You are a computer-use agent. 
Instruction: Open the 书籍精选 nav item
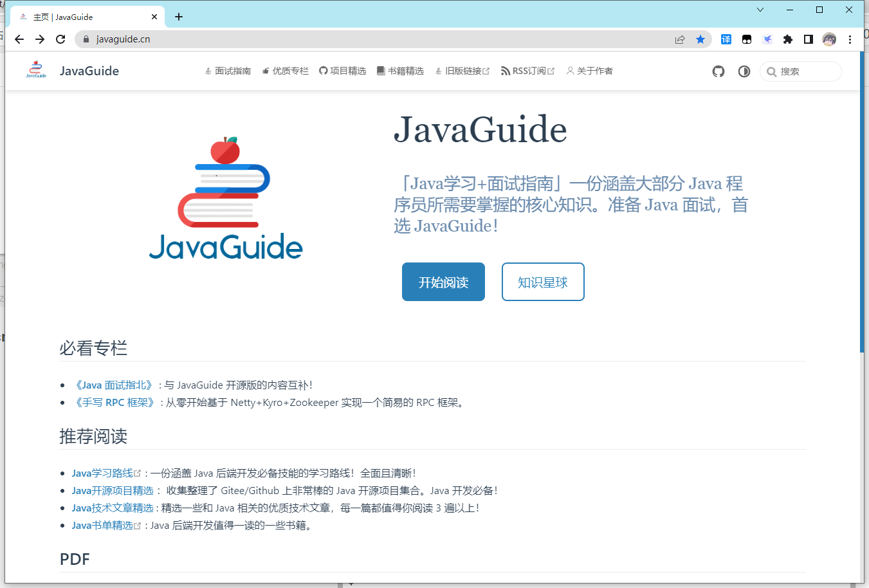pos(400,71)
